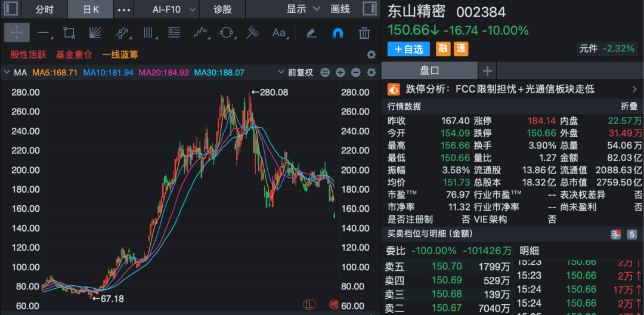Toggle the 手 lot unit button
This screenshot has width=644, height=315.
click(615, 234)
